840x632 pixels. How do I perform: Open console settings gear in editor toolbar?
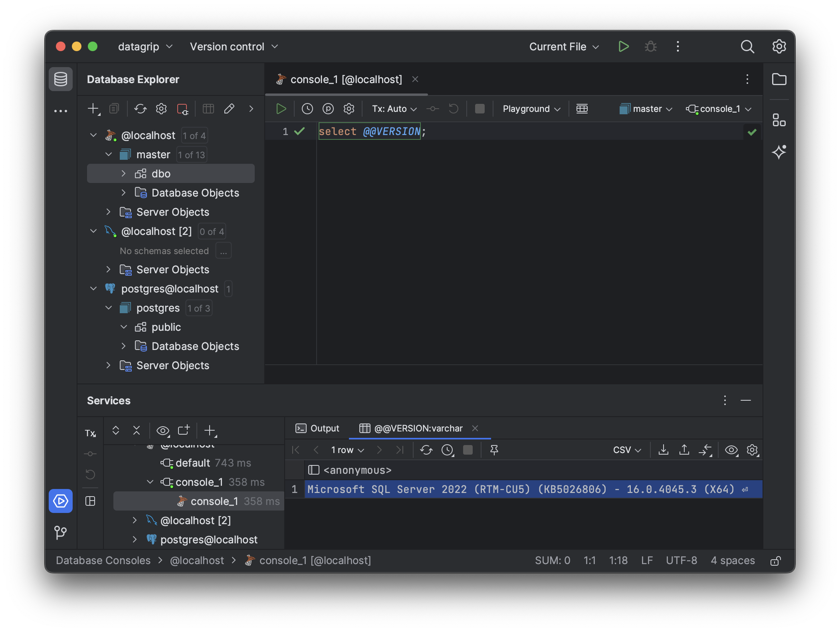349,109
